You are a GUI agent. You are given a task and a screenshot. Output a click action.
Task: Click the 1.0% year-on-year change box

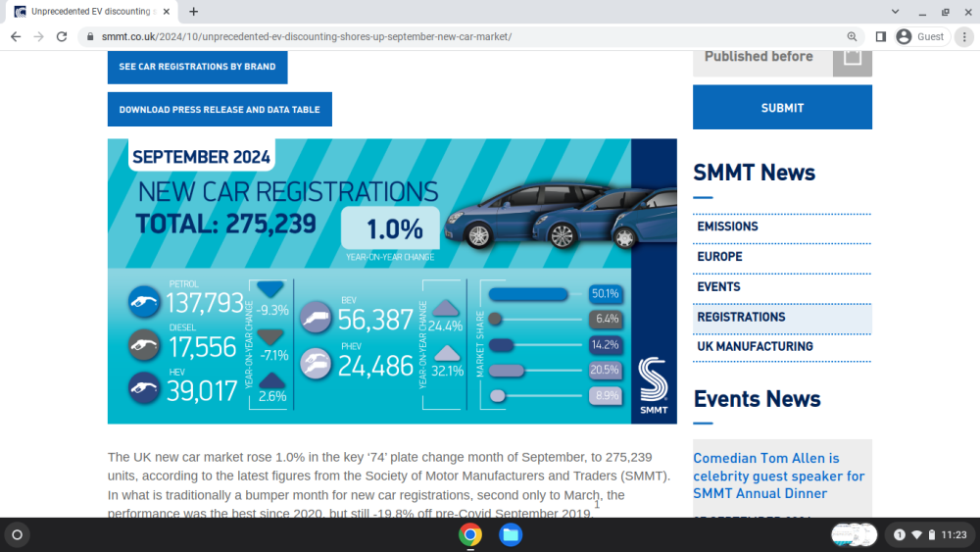391,228
